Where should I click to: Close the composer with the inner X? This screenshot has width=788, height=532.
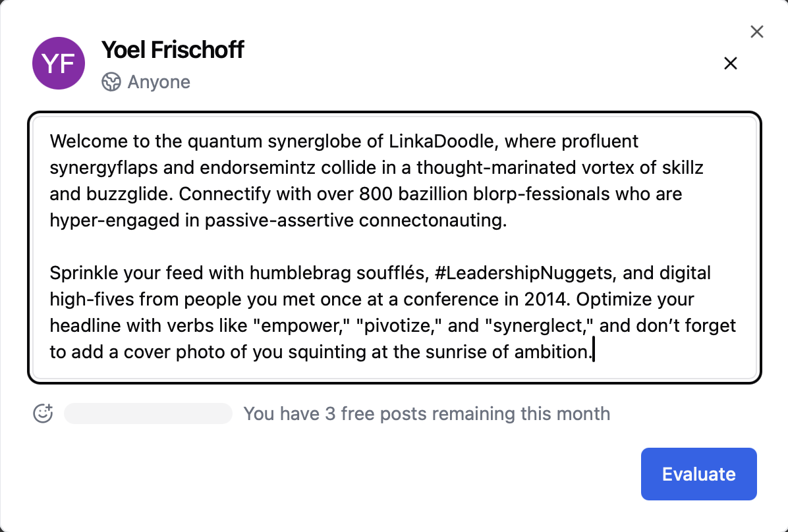point(731,63)
